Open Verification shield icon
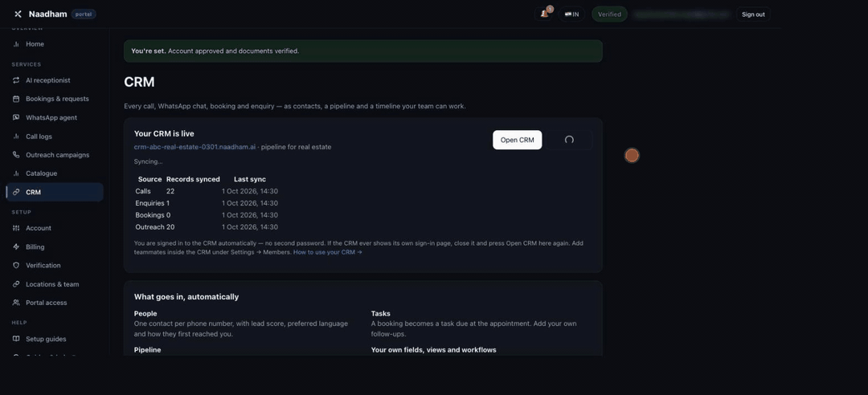This screenshot has width=868, height=395. 16,266
